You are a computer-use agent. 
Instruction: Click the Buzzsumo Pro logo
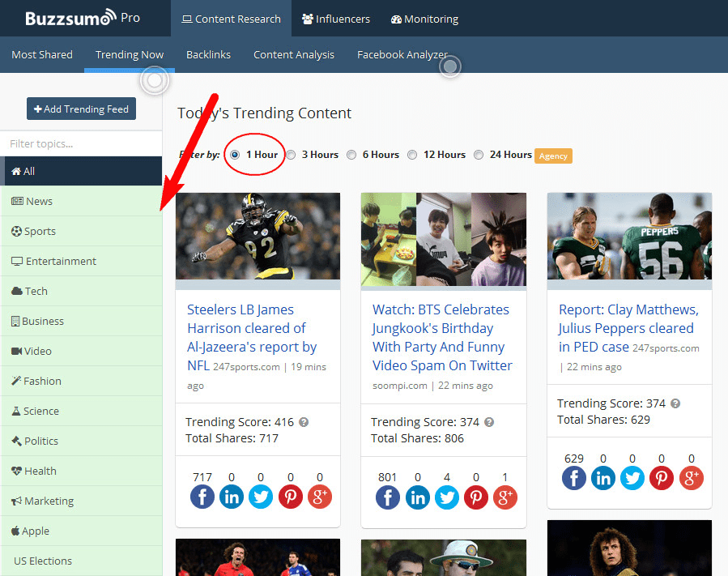click(82, 18)
